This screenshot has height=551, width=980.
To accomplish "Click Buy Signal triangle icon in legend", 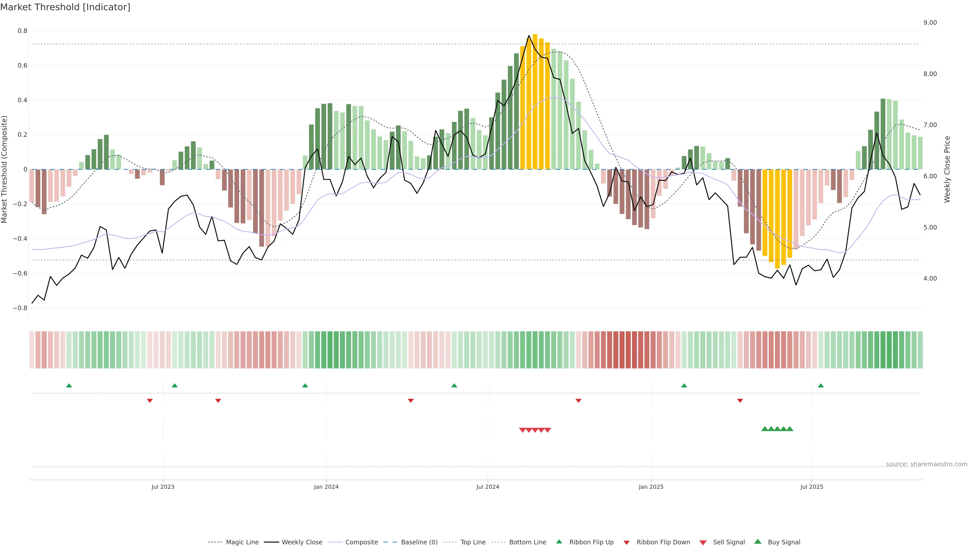I will coord(758,542).
